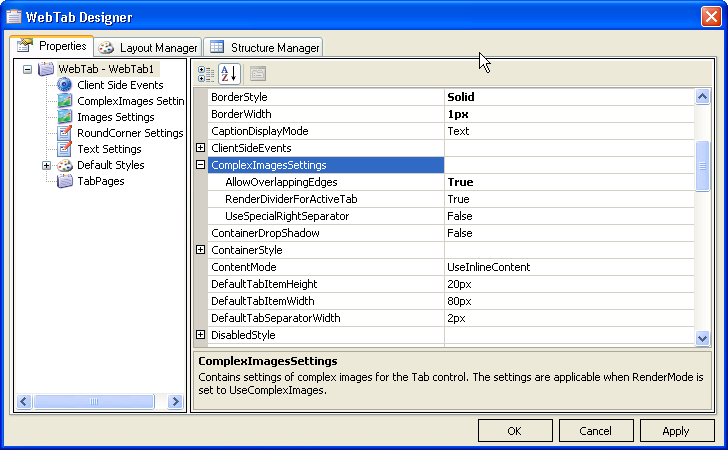Viewport: 728px width, 450px height.
Task: Open the Structure Manager tab
Action: 265,48
